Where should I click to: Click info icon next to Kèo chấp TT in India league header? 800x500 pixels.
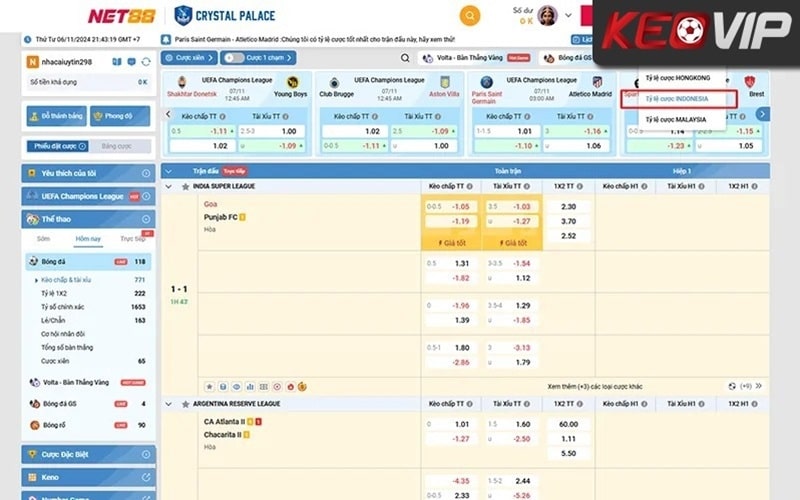click(469, 187)
